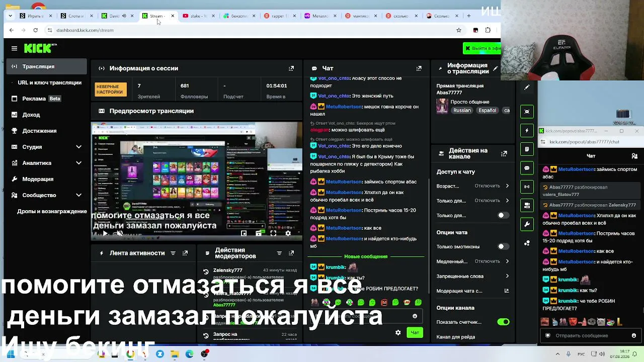Image resolution: width=644 pixels, height=362 pixels.
Task: Click the broadcast signal sidebar icon
Action: [527, 187]
